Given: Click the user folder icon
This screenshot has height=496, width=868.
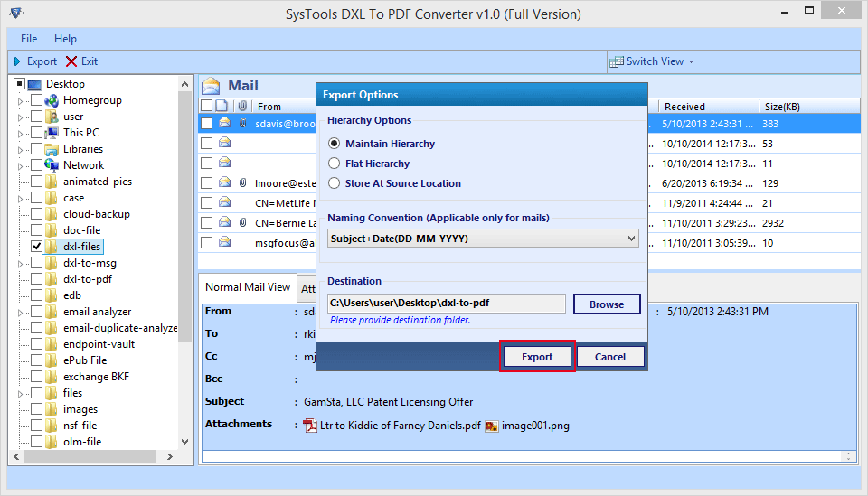Looking at the screenshot, I should click(52, 117).
